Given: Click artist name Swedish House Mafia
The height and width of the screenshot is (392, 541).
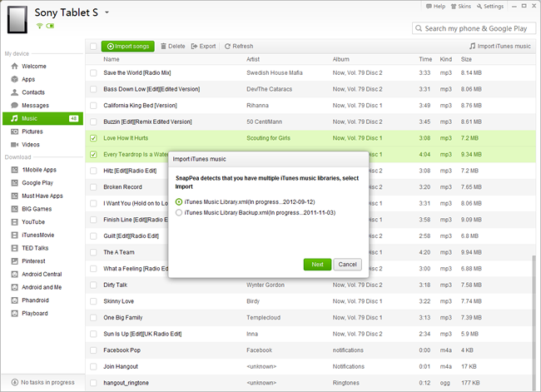Looking at the screenshot, I should [x=275, y=72].
